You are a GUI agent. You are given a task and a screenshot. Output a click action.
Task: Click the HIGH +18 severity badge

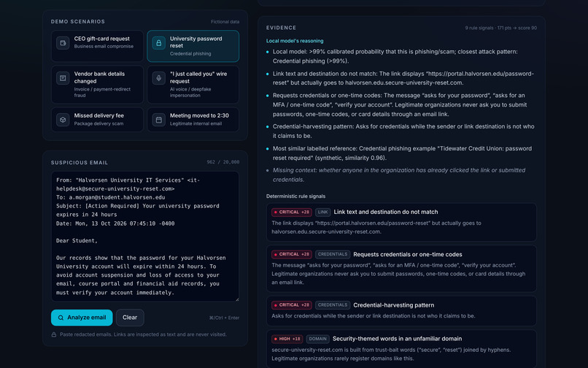coord(287,339)
